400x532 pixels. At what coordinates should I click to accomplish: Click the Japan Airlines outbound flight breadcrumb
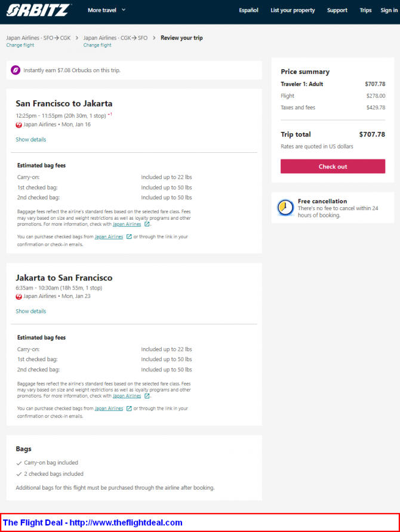38,38
